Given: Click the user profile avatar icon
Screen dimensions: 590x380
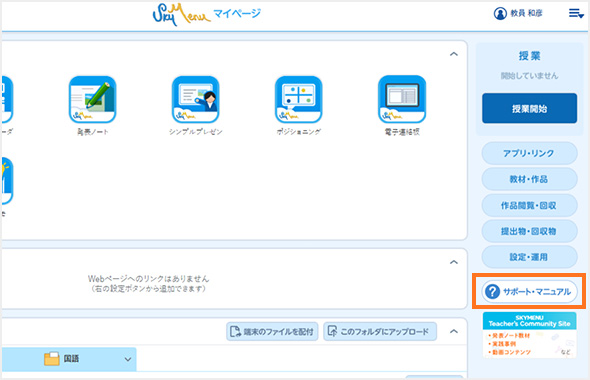Looking at the screenshot, I should (500, 14).
